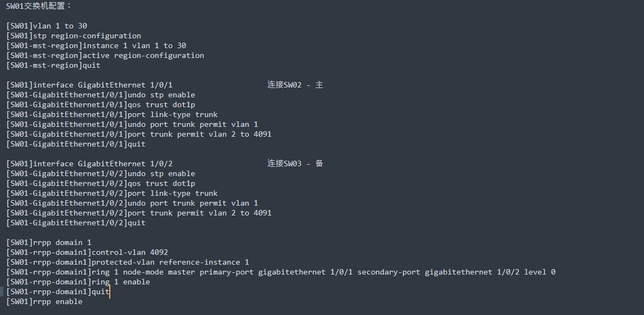The height and width of the screenshot is (315, 644).
Task: Click the "control-vlan 4092" line
Action: tap(129, 252)
